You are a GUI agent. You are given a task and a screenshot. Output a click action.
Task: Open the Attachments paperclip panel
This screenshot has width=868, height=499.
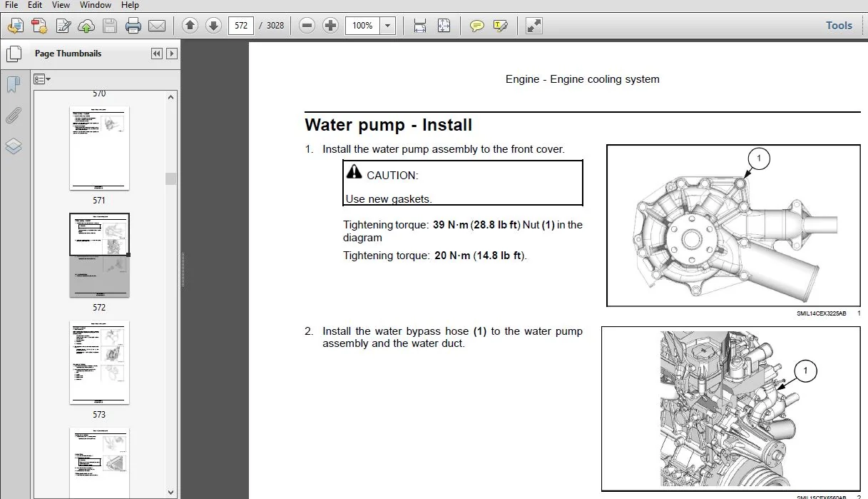(14, 115)
